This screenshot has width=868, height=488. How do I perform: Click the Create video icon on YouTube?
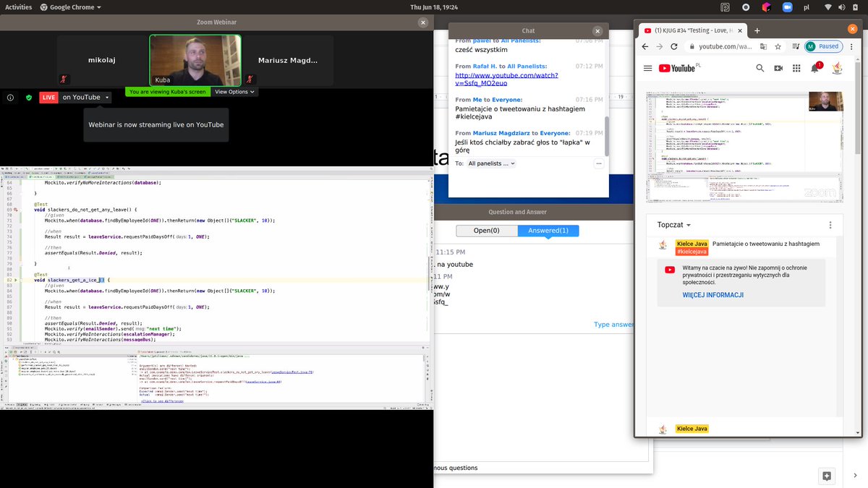point(778,67)
